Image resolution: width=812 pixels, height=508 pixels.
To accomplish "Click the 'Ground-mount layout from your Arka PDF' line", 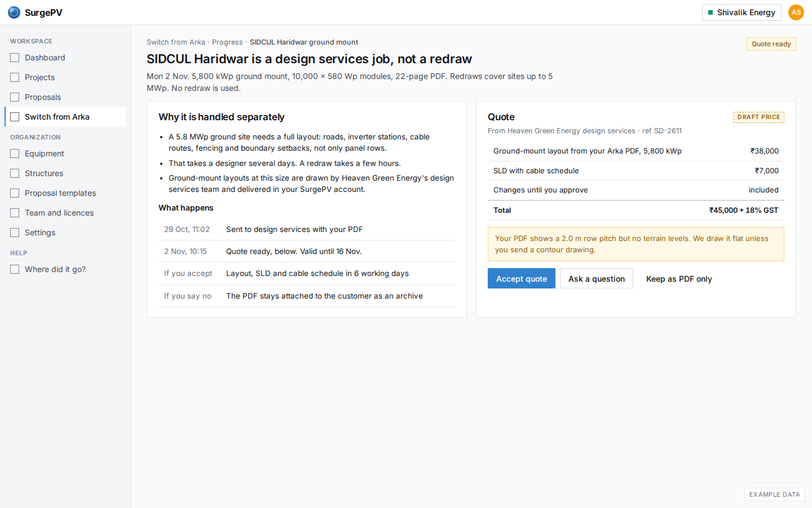I will (x=636, y=151).
